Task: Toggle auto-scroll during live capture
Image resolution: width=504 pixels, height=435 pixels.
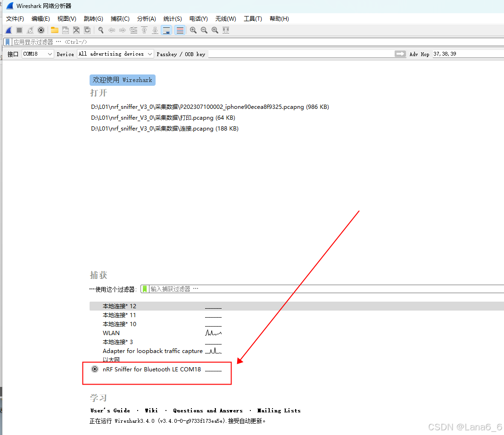Action: 166,30
